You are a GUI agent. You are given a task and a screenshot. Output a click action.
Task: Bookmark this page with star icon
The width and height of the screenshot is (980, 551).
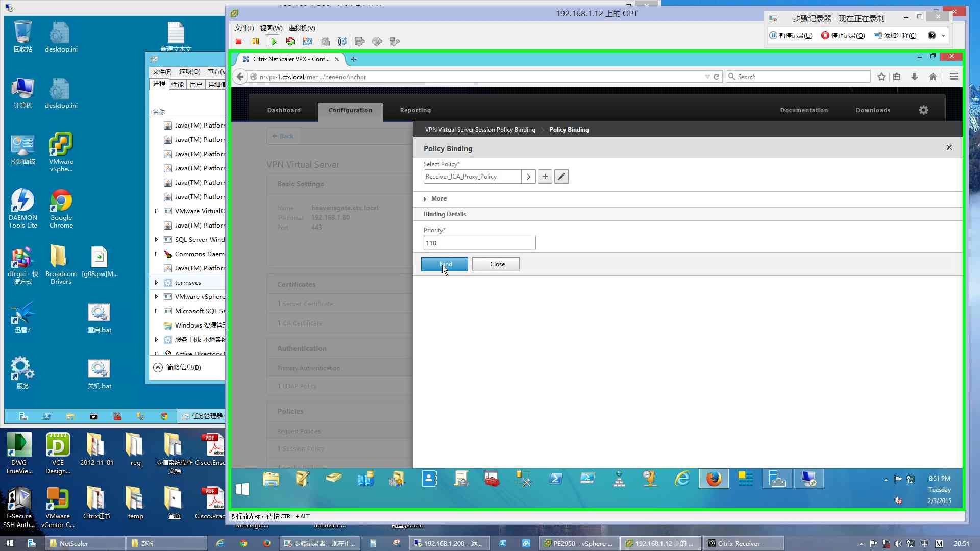tap(881, 77)
